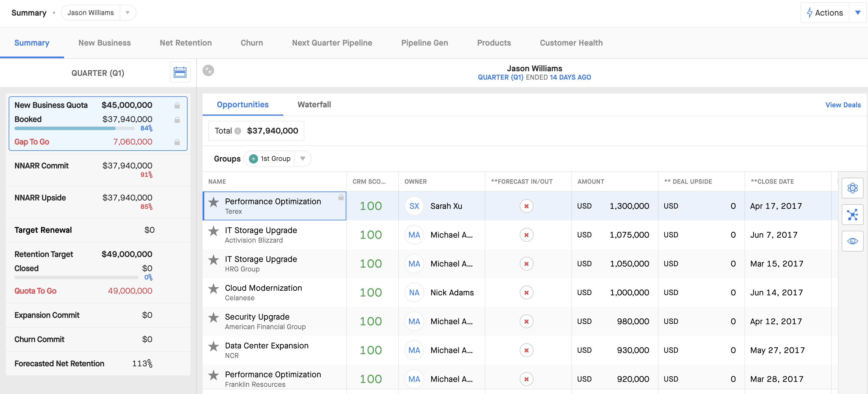Click the lock icon beside New Business Quota

coord(177,105)
